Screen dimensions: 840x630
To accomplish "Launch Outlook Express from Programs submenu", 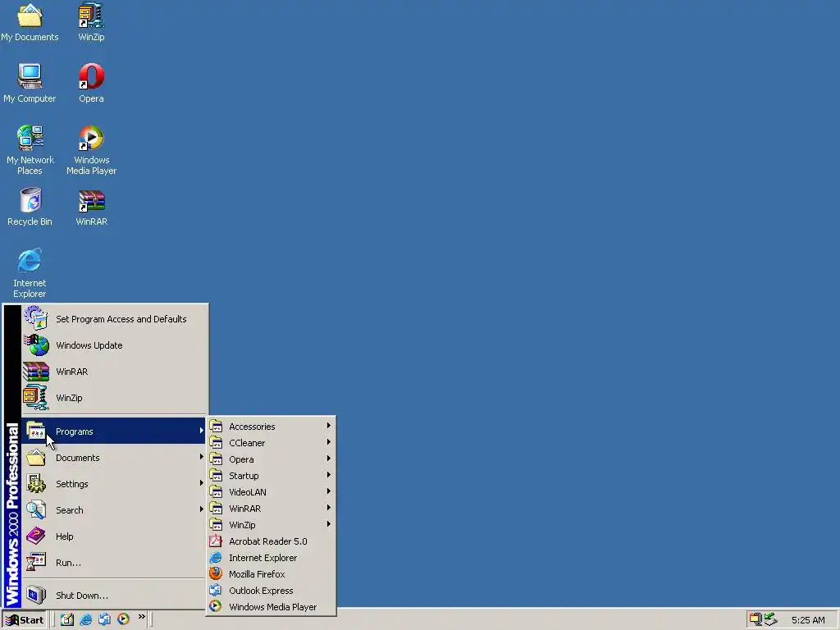I will [271, 591].
